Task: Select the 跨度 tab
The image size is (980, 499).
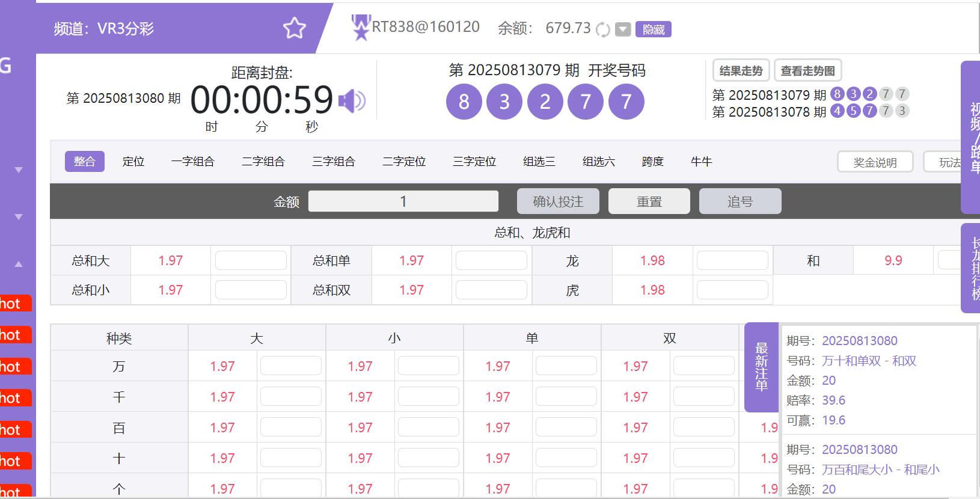Action: click(652, 162)
